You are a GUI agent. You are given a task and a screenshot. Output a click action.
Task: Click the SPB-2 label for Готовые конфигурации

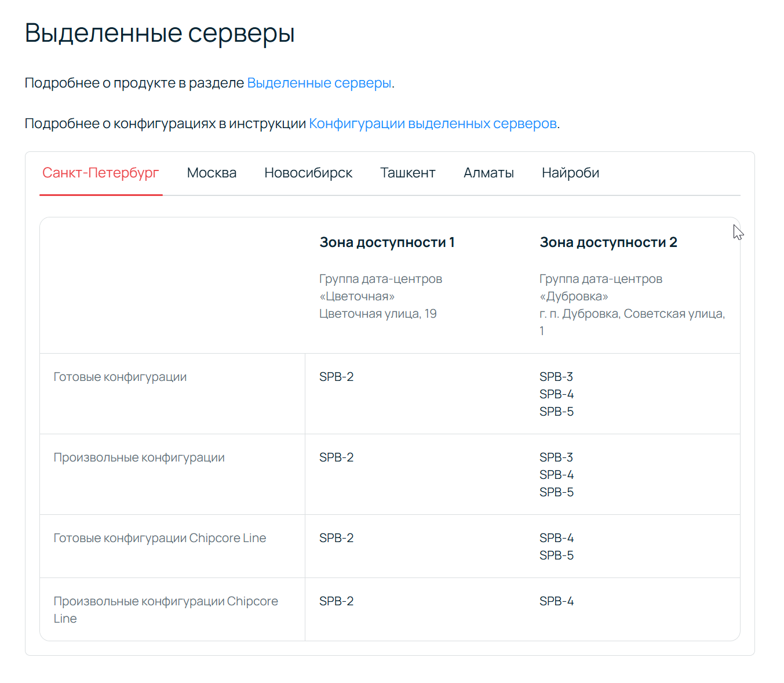click(336, 376)
